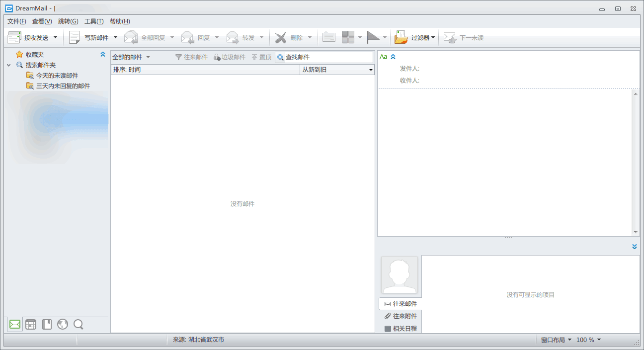Open the Search view magnifier icon
Viewport: 644px width, 350px height.
pyautogui.click(x=79, y=325)
